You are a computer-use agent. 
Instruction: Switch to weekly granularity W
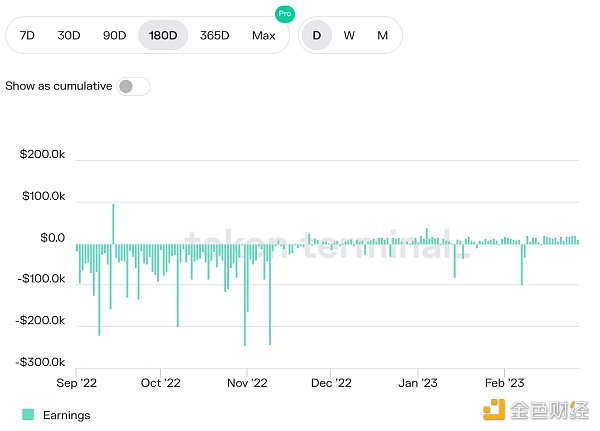point(349,35)
